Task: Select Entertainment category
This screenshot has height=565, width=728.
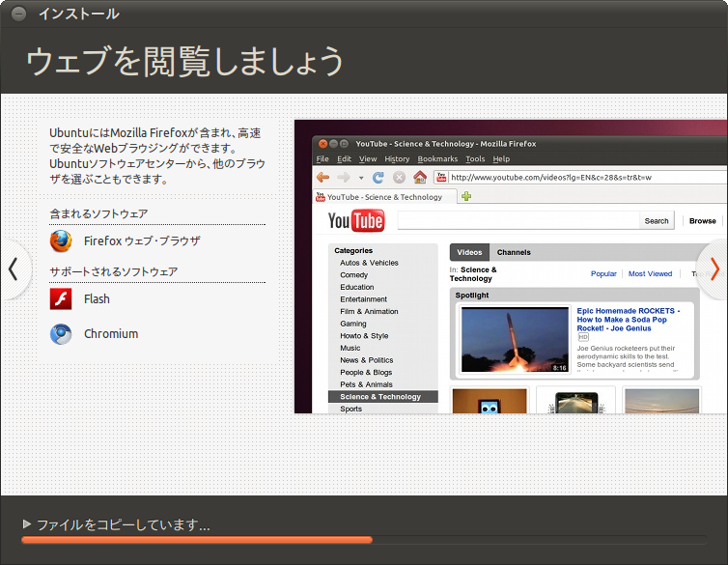Action: (x=363, y=299)
